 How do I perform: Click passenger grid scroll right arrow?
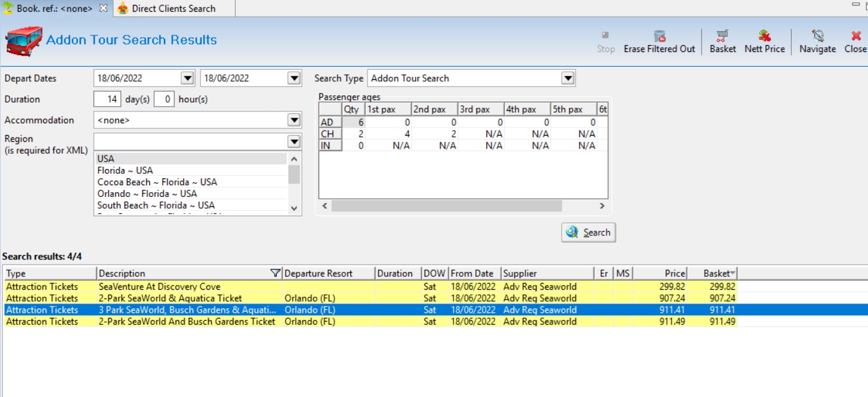(x=601, y=206)
